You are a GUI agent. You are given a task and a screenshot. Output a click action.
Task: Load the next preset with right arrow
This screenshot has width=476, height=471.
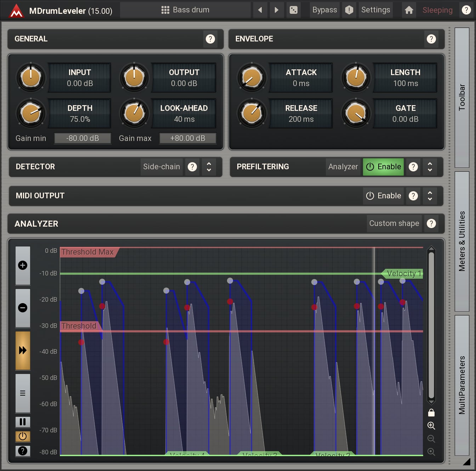(x=276, y=10)
